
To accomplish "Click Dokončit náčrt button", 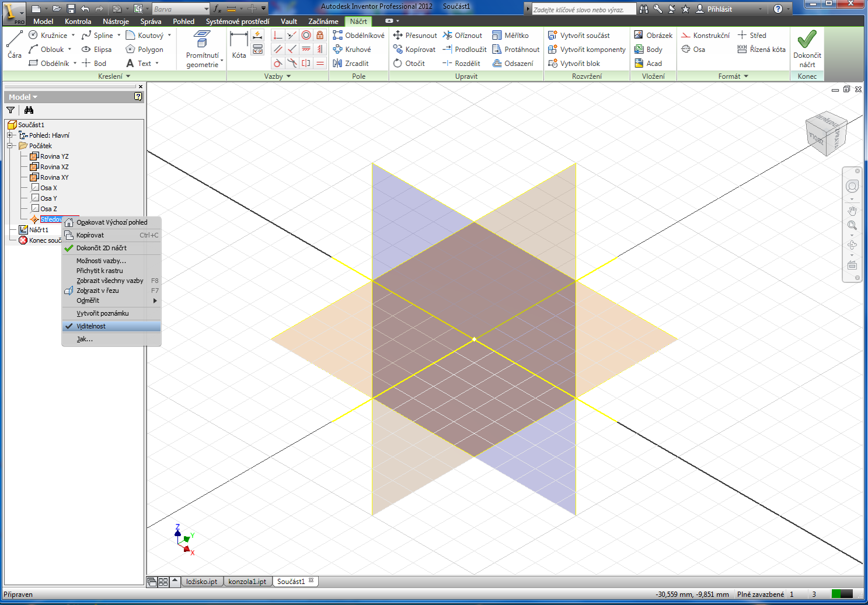I will (x=807, y=49).
